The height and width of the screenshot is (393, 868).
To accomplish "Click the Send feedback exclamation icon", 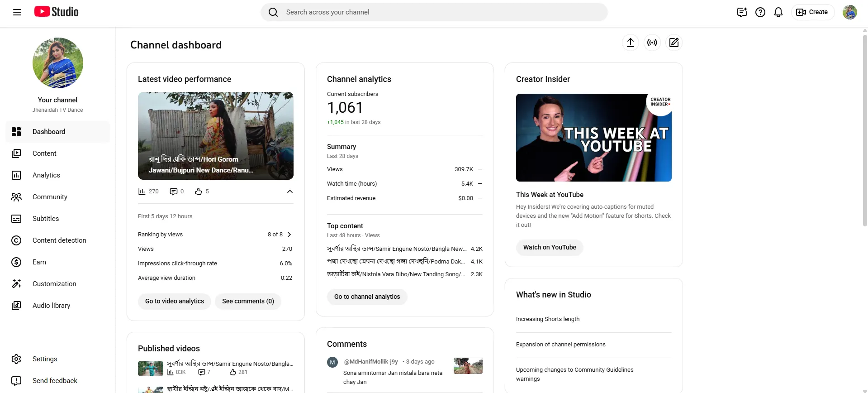I will click(x=16, y=381).
